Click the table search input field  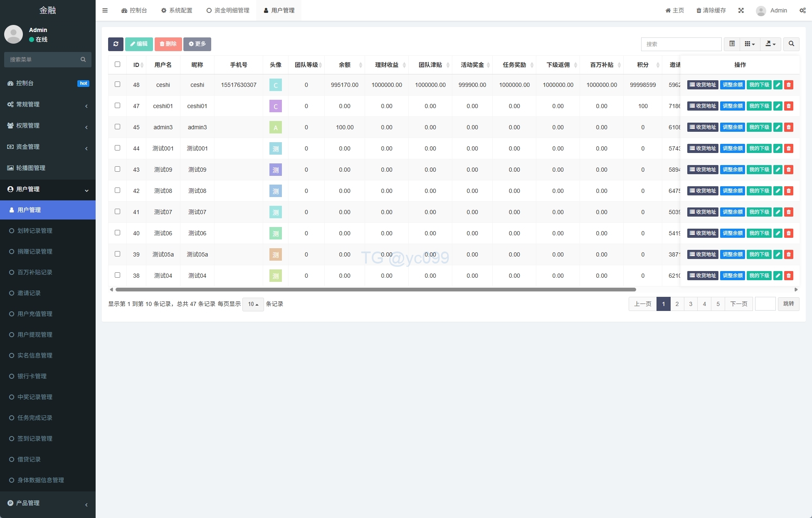[x=681, y=44]
